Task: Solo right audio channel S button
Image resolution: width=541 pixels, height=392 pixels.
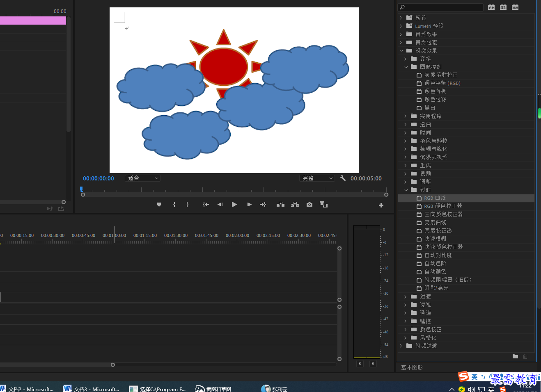Action: 373,364
